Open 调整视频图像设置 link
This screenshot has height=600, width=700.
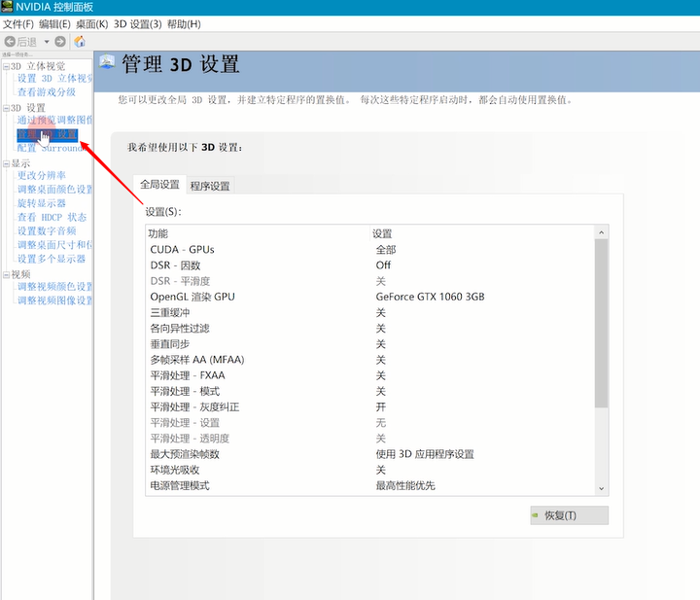(x=54, y=300)
